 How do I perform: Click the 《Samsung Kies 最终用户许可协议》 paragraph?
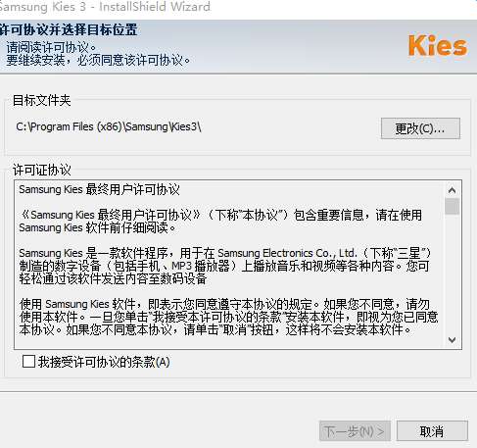pyautogui.click(x=220, y=222)
